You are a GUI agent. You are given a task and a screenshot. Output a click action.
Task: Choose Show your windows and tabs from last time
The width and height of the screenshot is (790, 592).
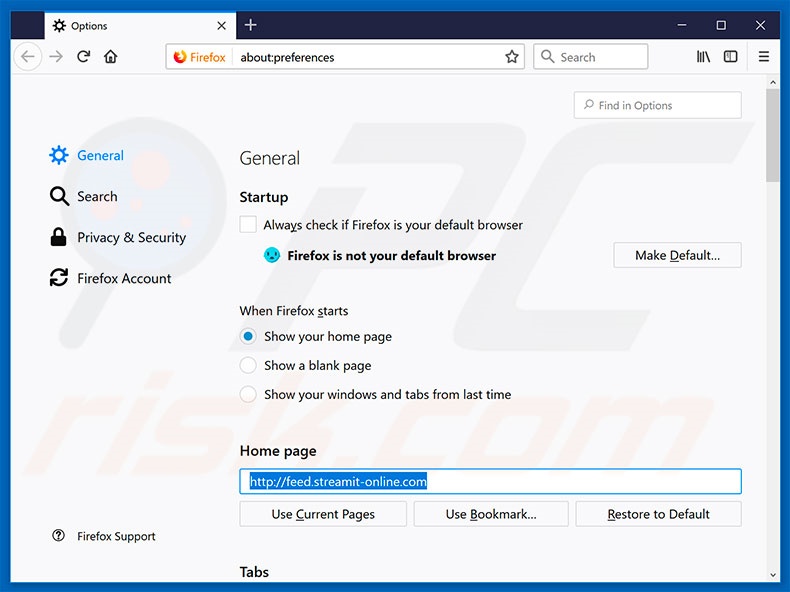click(248, 395)
